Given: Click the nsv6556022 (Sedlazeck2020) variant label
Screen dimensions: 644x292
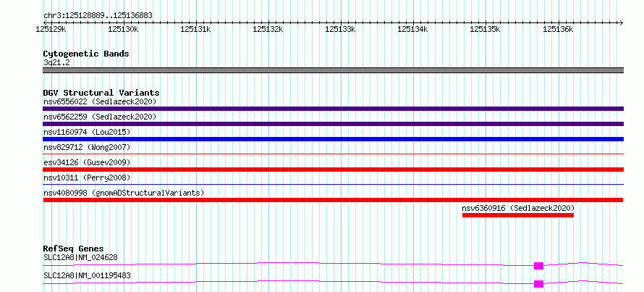Looking at the screenshot, I should [x=100, y=101].
